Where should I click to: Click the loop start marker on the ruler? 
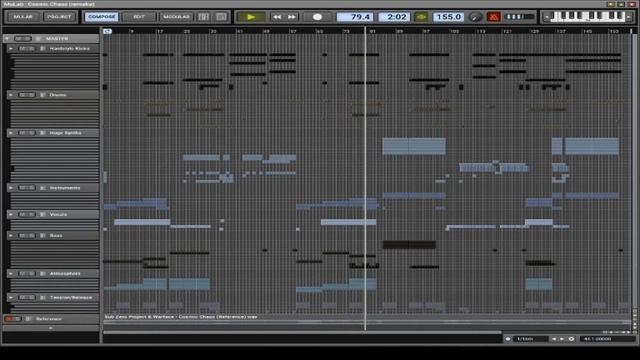[x=107, y=31]
